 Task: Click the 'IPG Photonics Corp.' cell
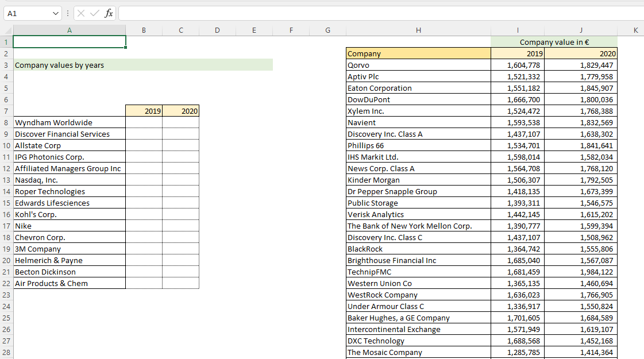click(x=70, y=157)
